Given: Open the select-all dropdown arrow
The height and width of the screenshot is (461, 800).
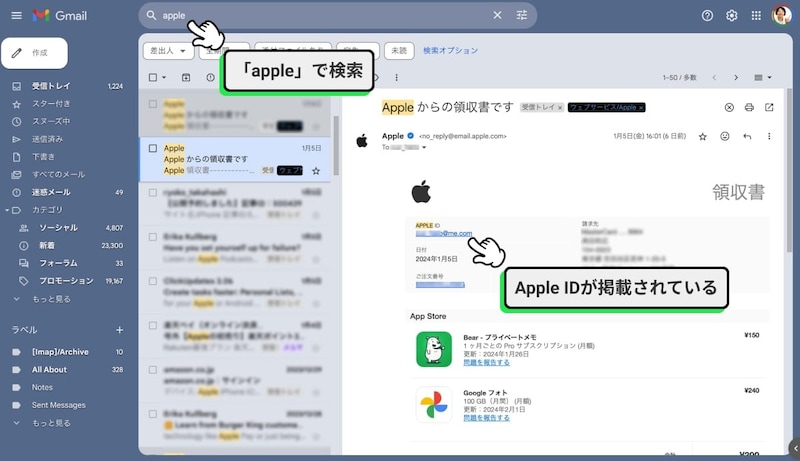Looking at the screenshot, I should [164, 78].
